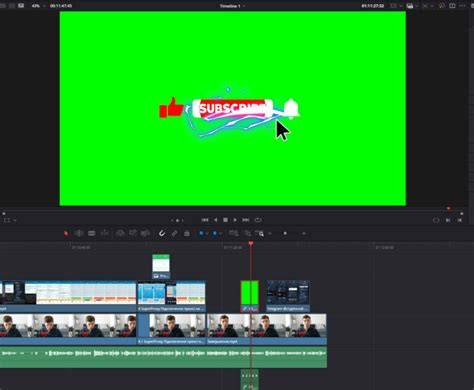This screenshot has width=474, height=390.
Task: Select the Selection Mode arrow tool
Action: (x=66, y=233)
